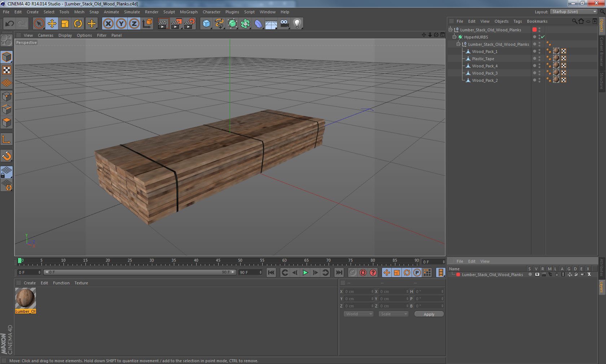606x364 pixels.
Task: Add a Light bulb object
Action: tap(297, 24)
